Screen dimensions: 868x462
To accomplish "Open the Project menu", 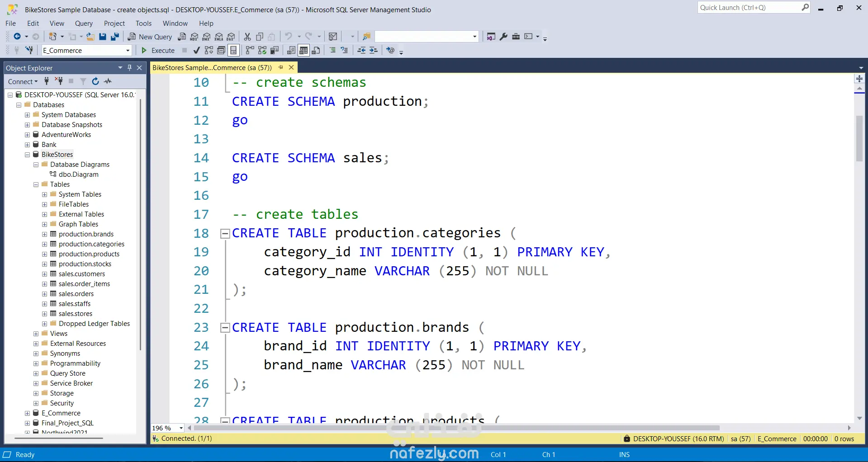I will 114,24.
